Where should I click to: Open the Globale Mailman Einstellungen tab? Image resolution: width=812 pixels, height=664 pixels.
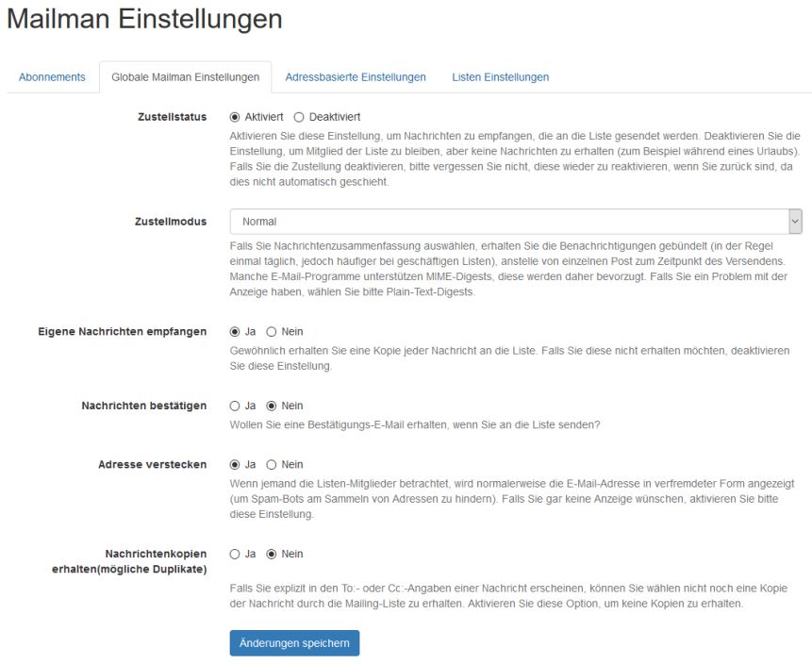click(x=185, y=76)
